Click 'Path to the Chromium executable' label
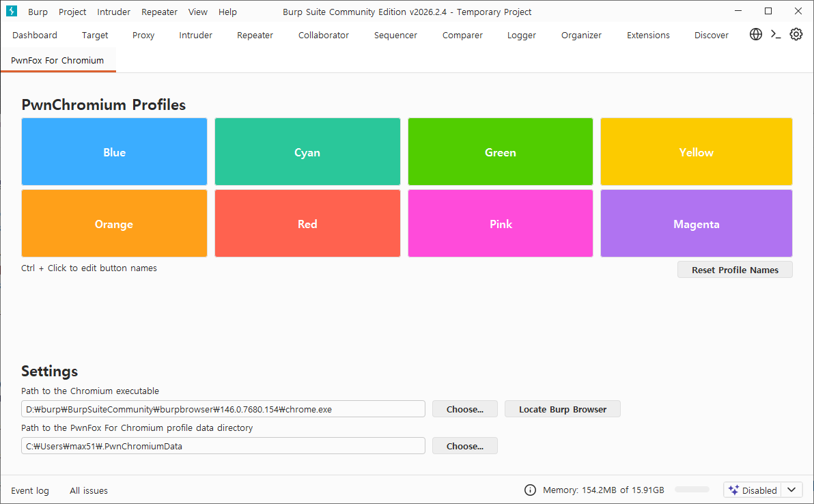 90,391
